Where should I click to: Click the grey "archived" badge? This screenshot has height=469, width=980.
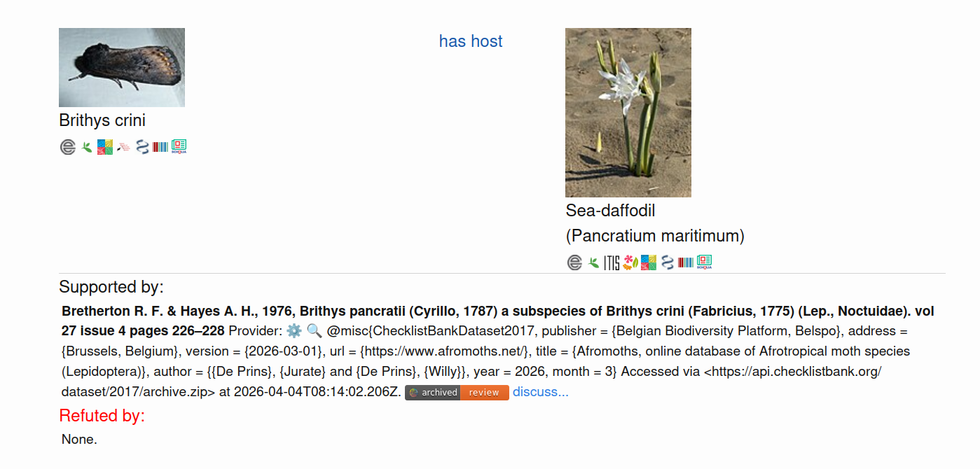coord(433,393)
